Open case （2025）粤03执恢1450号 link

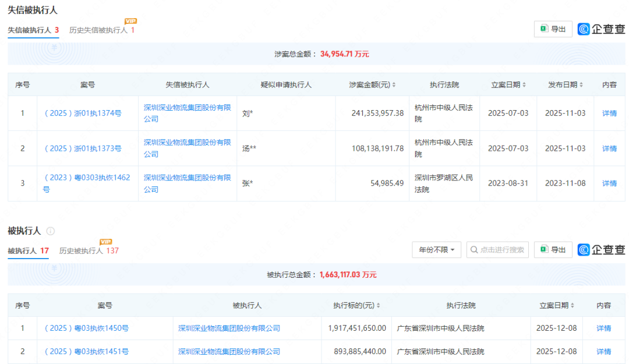86,328
